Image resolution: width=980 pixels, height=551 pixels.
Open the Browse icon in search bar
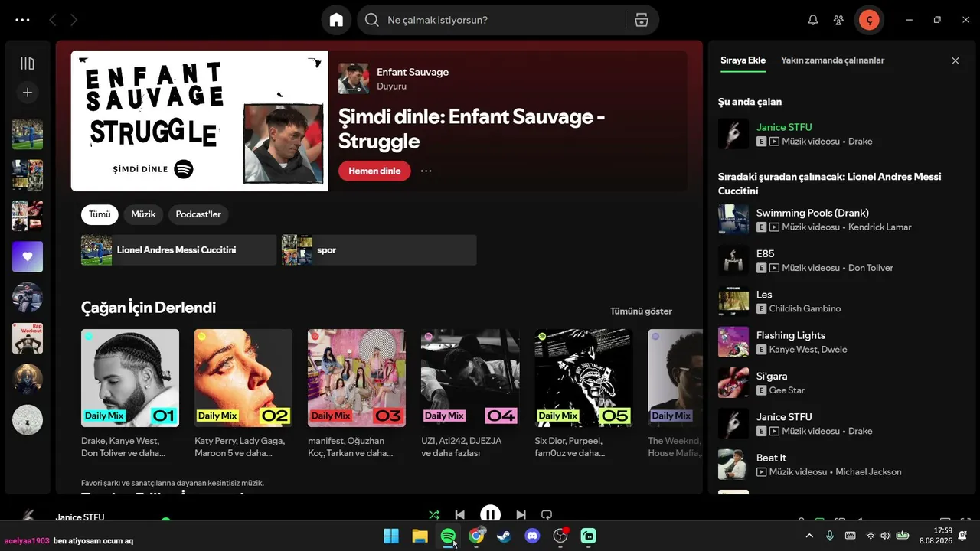click(x=642, y=20)
